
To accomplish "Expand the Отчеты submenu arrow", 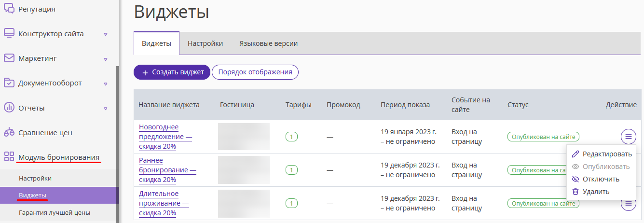I will click(x=106, y=108).
